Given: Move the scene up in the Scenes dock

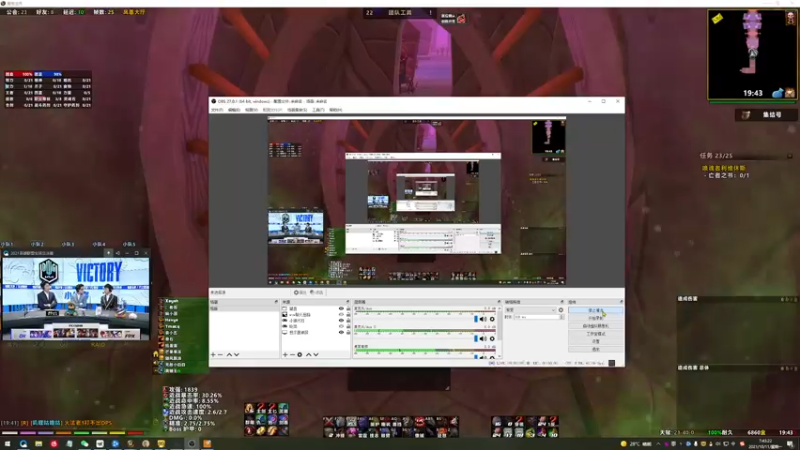Looking at the screenshot, I should tap(229, 355).
